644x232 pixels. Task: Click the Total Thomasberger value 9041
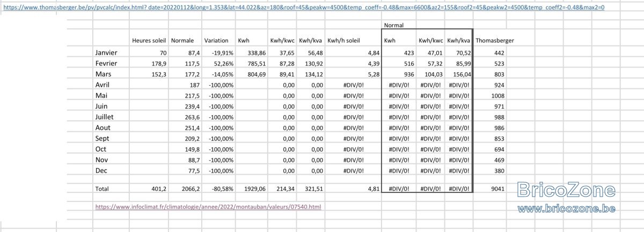pos(497,189)
